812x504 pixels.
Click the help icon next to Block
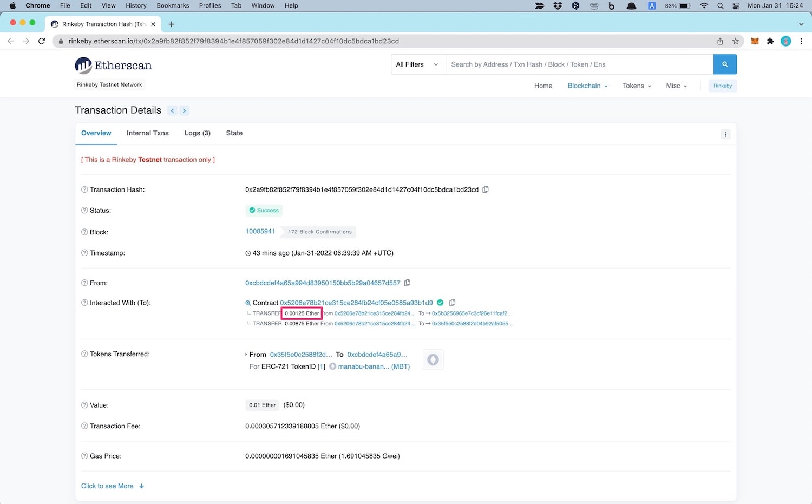point(84,232)
